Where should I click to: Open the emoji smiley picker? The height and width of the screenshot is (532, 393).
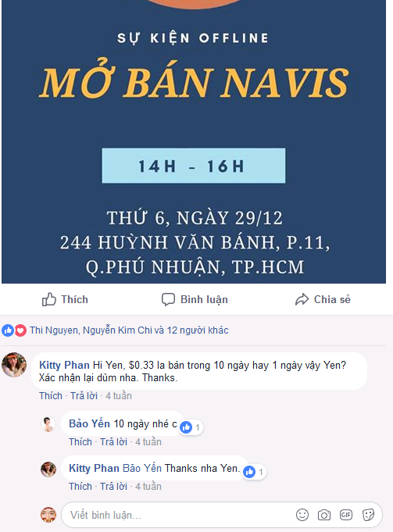[302, 515]
